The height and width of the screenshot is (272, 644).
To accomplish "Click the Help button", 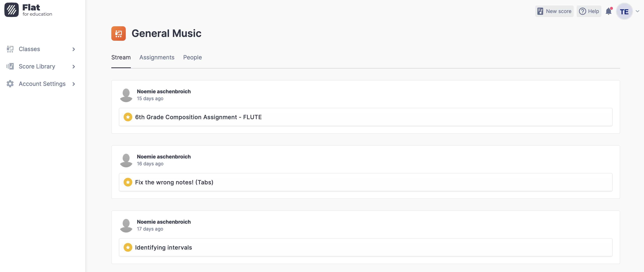I will [x=589, y=11].
